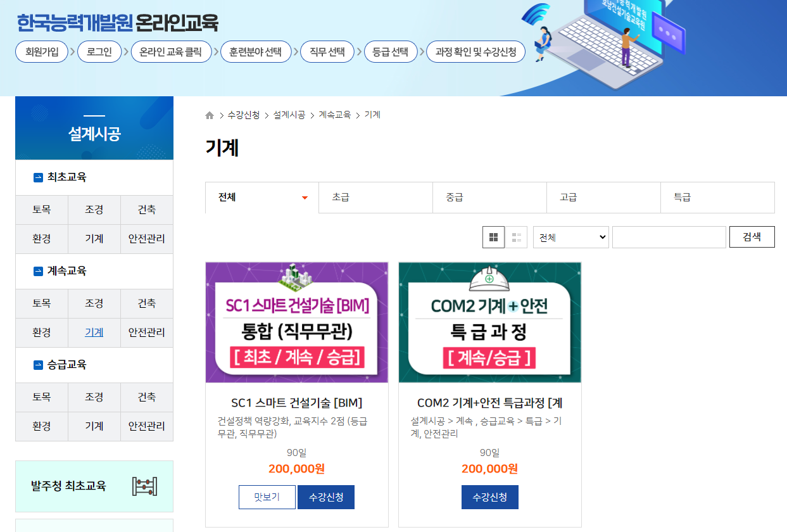Click the home icon in breadcrumb
The width and height of the screenshot is (787, 532).
tap(210, 115)
